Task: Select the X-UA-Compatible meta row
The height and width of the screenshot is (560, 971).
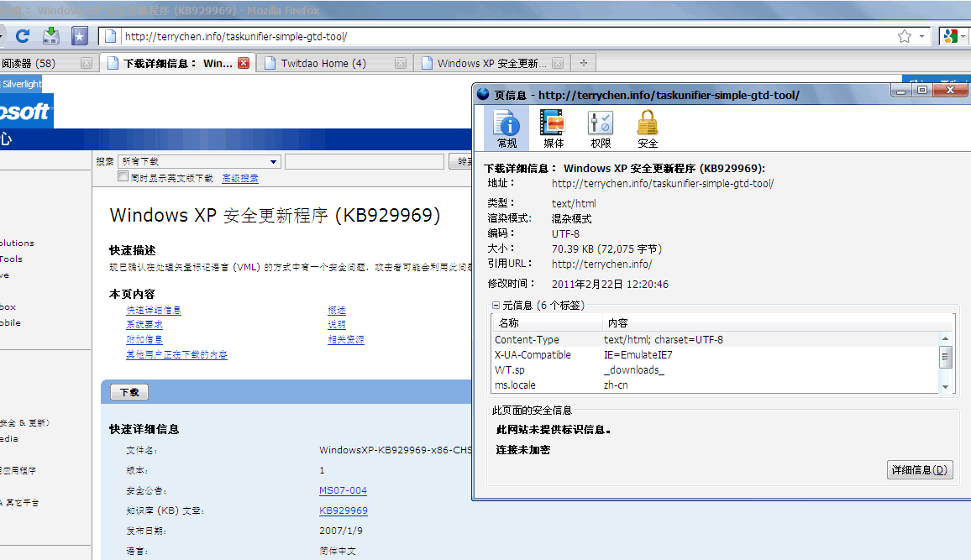Action: (716, 354)
